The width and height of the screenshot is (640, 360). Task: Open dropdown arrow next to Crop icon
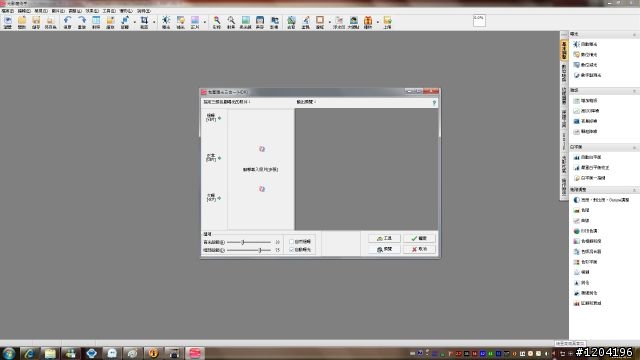point(154,22)
